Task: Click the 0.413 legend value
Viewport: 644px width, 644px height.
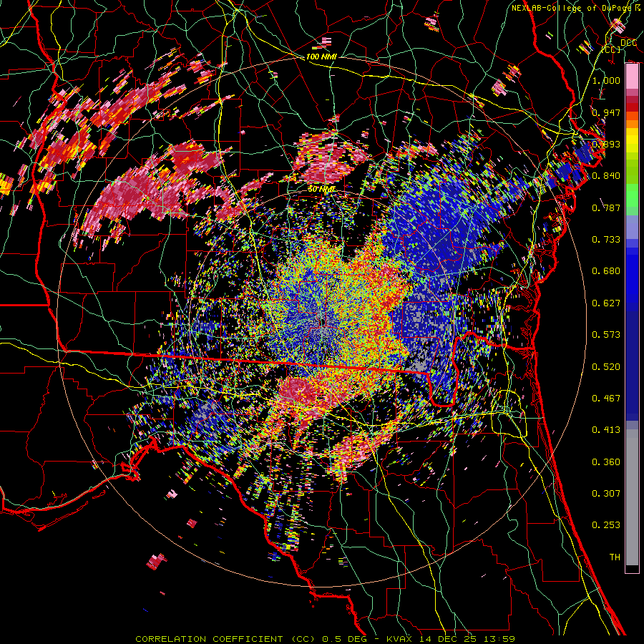Action: [606, 430]
